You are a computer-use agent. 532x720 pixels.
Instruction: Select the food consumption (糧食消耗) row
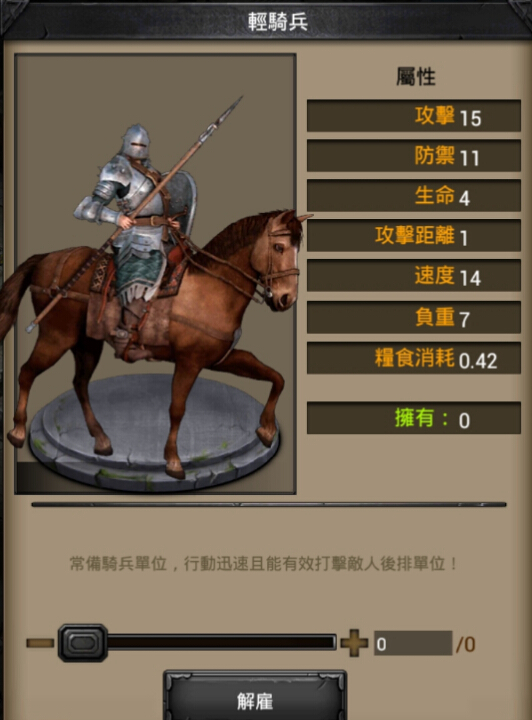point(414,358)
